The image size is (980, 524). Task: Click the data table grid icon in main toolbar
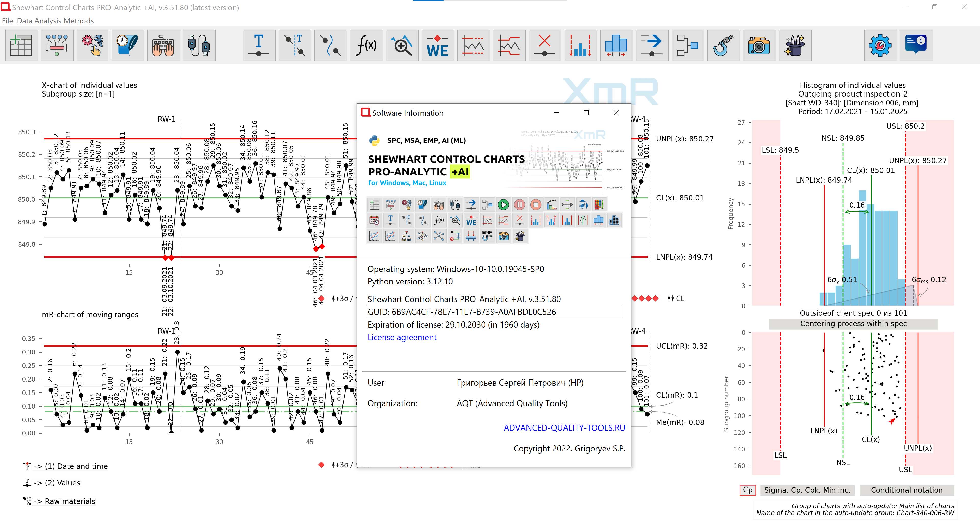point(21,46)
